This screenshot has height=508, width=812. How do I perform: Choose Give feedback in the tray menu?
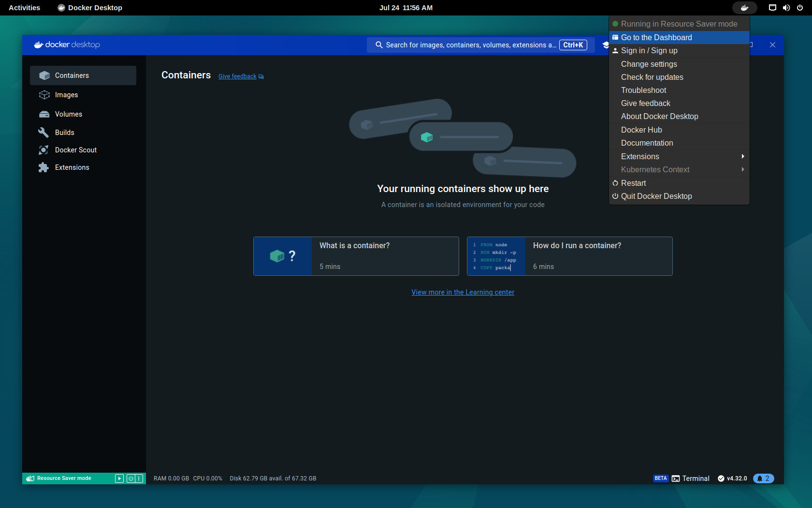coord(679,103)
